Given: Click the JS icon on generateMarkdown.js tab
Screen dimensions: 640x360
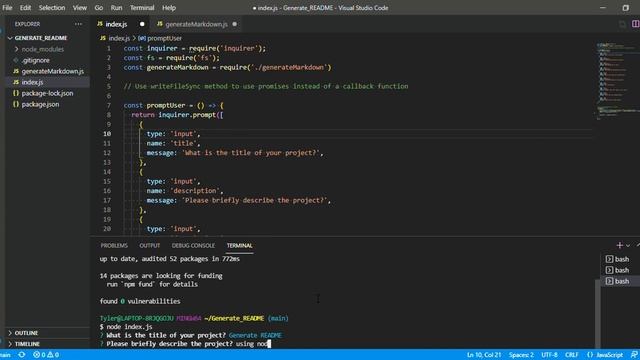Looking at the screenshot, I should pos(160,24).
